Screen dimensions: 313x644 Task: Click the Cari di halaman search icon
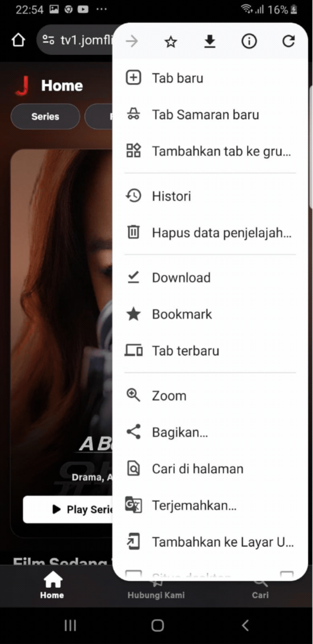coord(133,469)
